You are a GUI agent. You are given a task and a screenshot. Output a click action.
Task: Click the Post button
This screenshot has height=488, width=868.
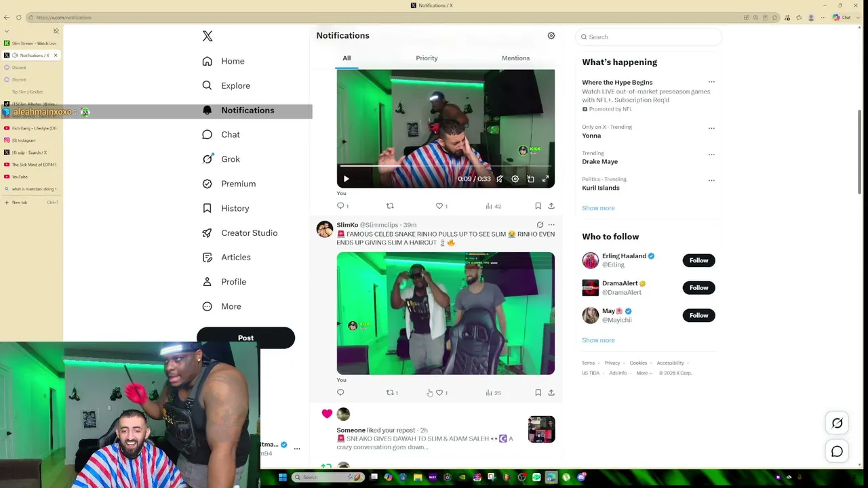click(x=245, y=338)
